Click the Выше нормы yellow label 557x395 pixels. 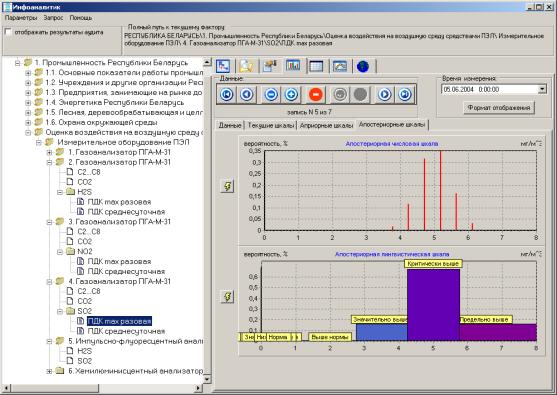(x=330, y=337)
